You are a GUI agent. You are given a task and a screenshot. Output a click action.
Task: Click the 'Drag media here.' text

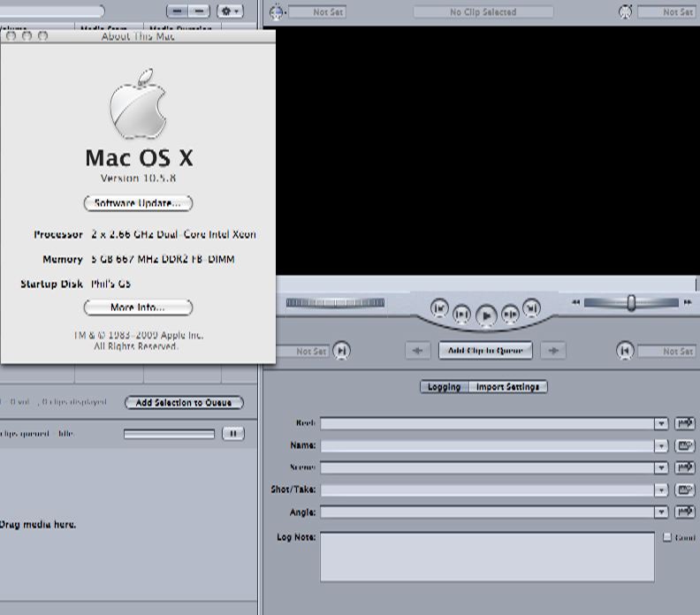(37, 524)
